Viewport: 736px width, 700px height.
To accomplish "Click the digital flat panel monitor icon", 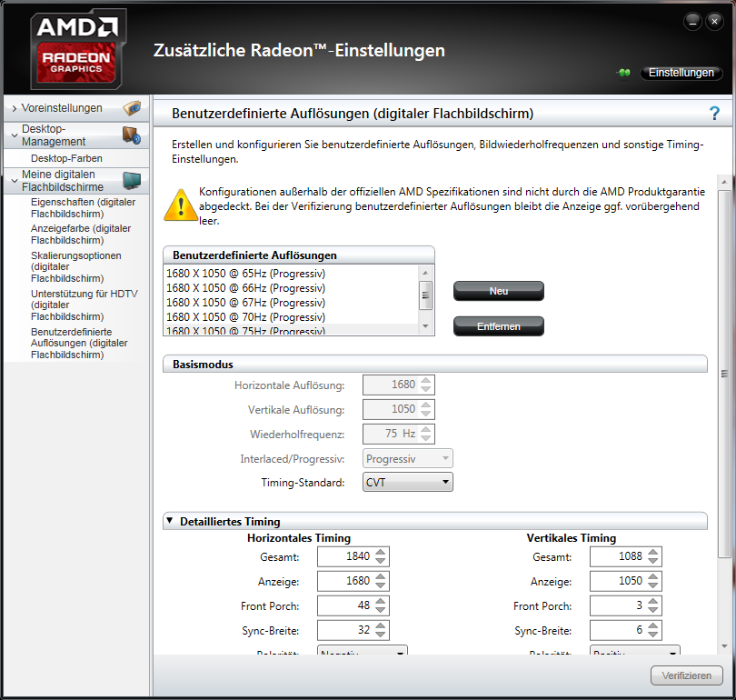I will [x=132, y=180].
